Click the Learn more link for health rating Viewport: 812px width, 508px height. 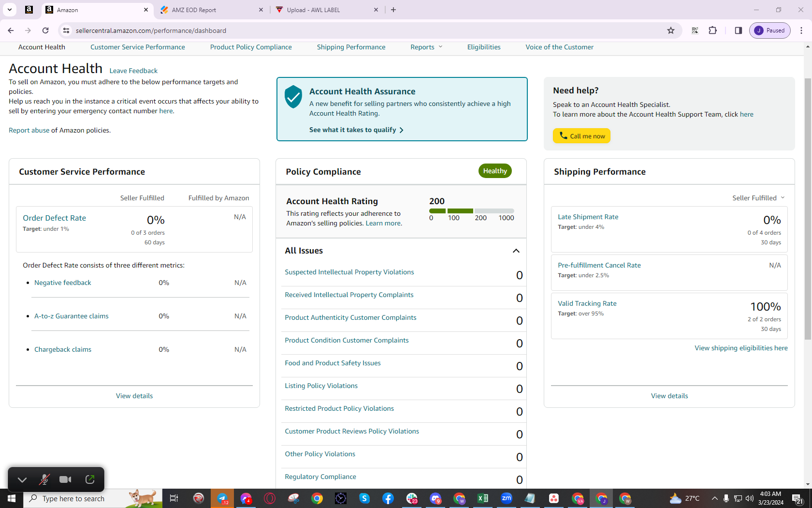point(383,223)
